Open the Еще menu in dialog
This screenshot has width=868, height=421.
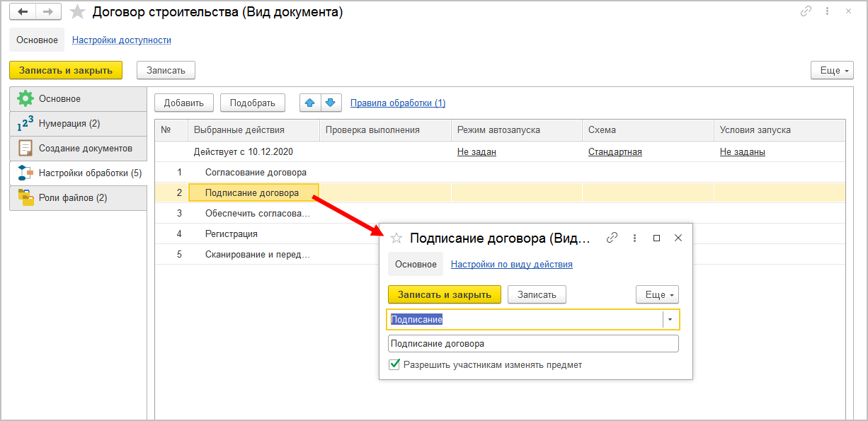click(657, 294)
